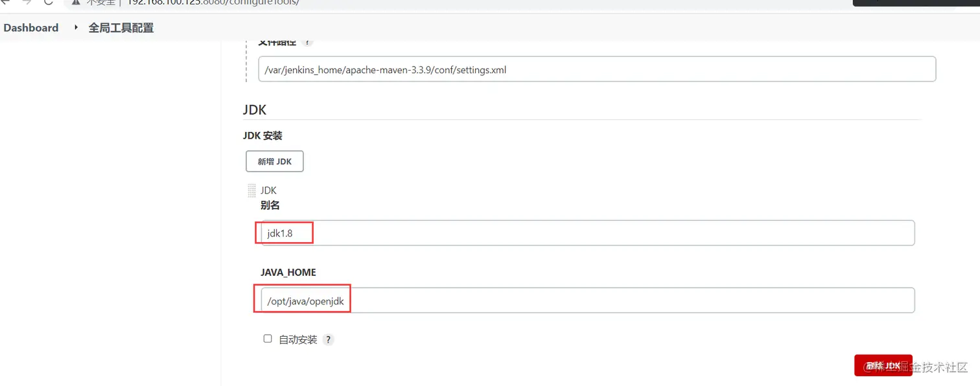Click the browser forward arrow
This screenshot has height=386, width=980.
27,2
